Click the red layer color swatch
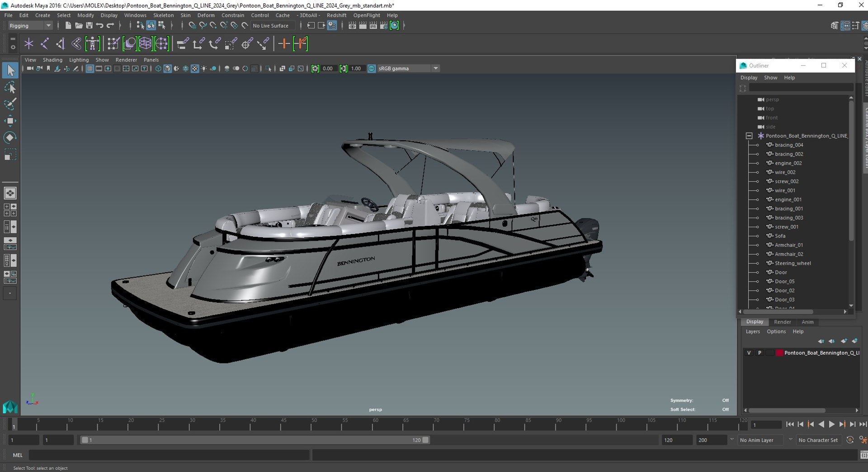The image size is (868, 472). click(779, 353)
